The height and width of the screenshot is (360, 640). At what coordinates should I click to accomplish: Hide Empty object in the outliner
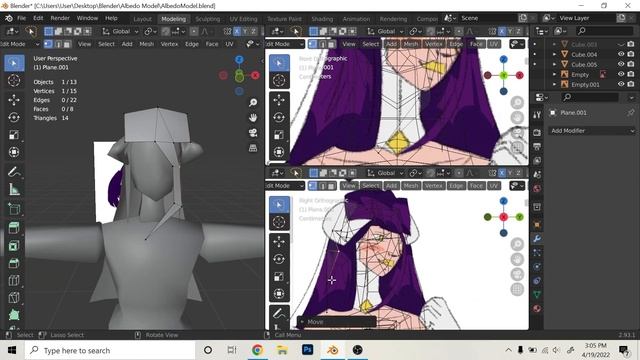[x=621, y=74]
